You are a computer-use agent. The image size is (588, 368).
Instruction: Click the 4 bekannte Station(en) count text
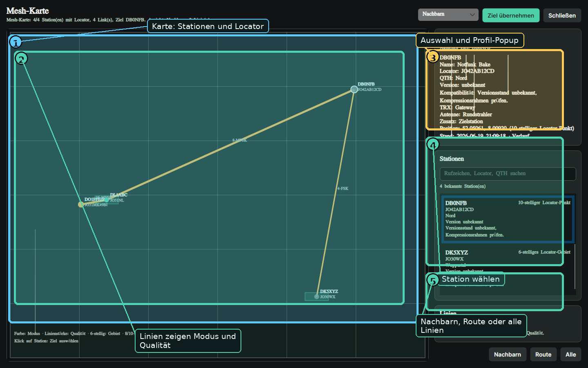click(x=463, y=186)
